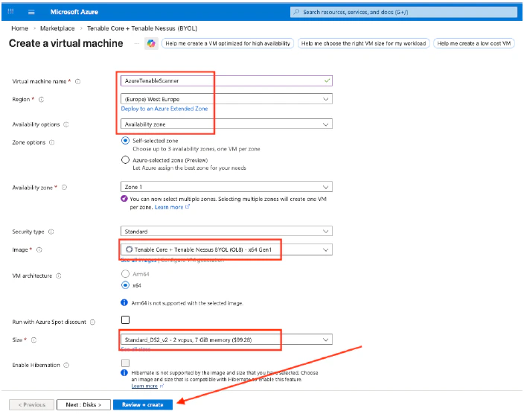524x420 pixels.
Task: Enable the Run with Azure Spot discount checkbox
Action: pos(125,319)
